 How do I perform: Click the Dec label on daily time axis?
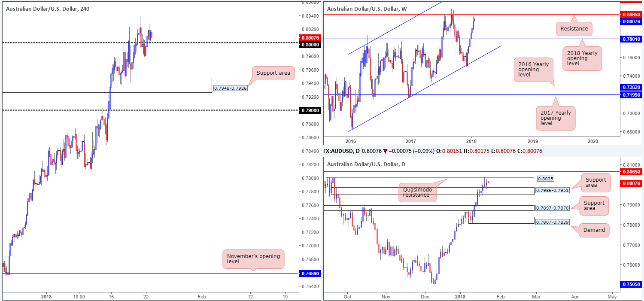(x=425, y=297)
